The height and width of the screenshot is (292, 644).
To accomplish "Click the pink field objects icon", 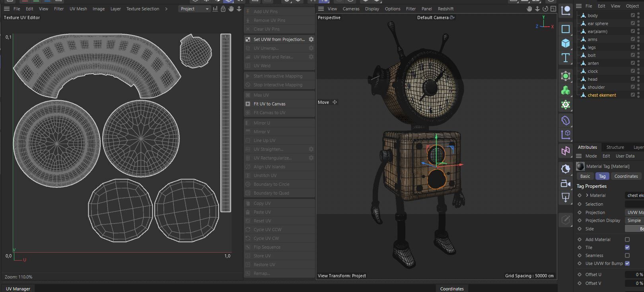I will [x=565, y=151].
